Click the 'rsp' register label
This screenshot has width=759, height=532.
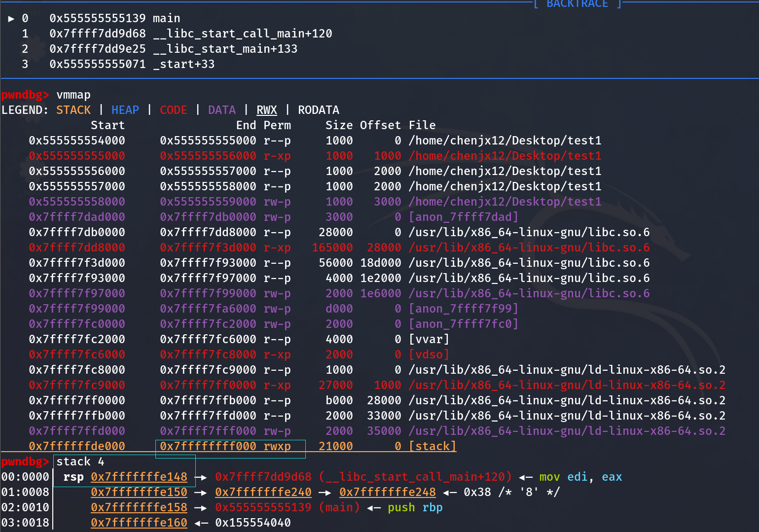click(x=73, y=477)
